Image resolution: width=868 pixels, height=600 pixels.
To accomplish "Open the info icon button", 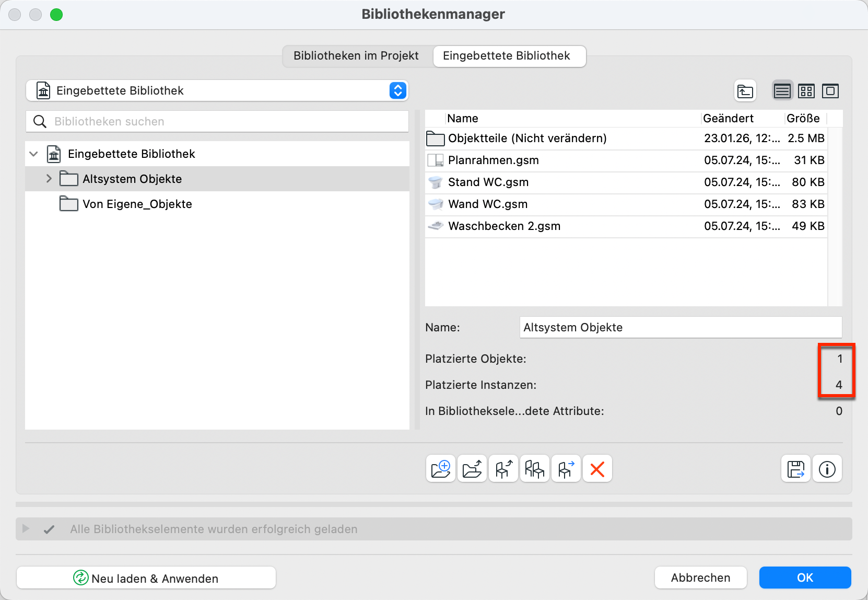I will [x=827, y=469].
